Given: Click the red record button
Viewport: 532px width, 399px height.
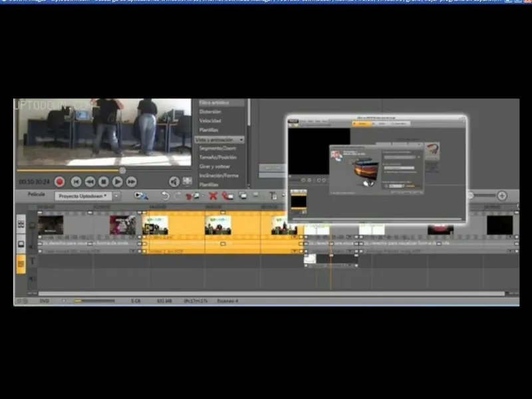Looking at the screenshot, I should point(60,182).
